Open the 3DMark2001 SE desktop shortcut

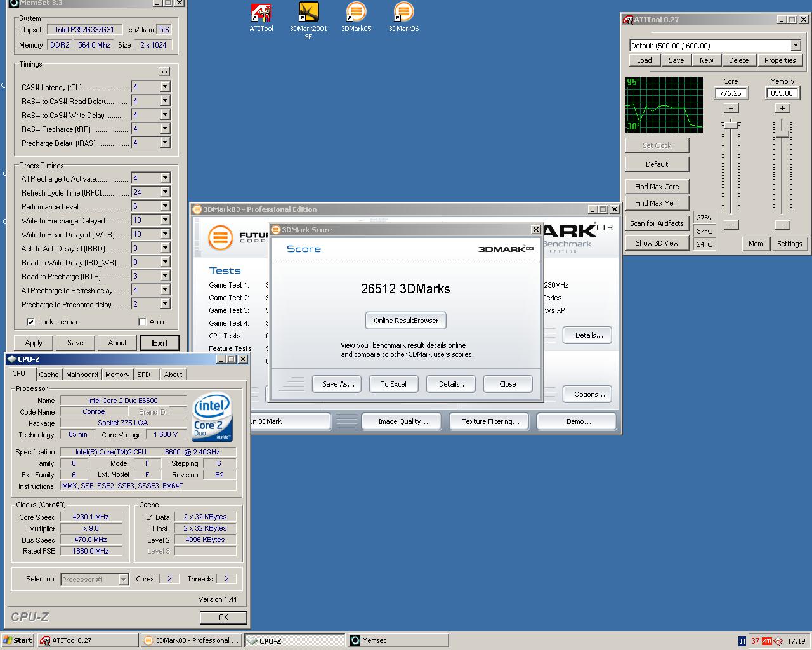point(308,21)
